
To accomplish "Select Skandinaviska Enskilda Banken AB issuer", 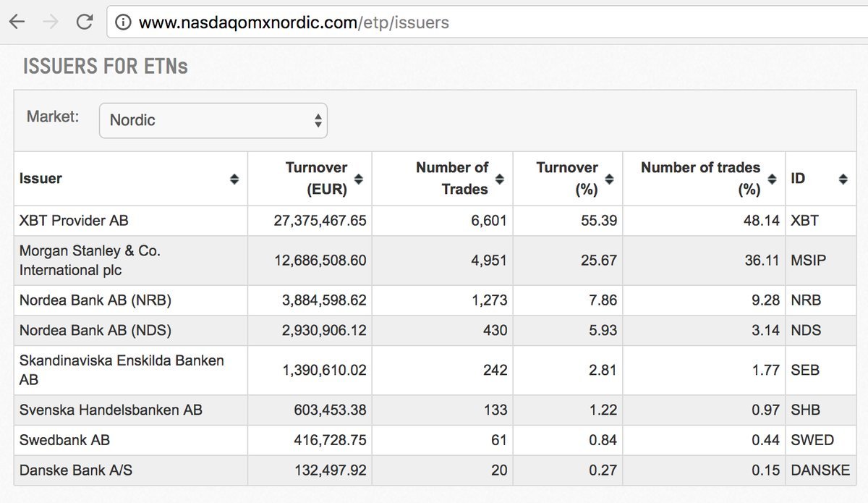I will click(x=122, y=370).
